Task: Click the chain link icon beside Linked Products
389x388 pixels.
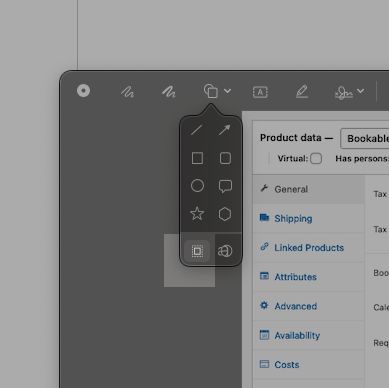Action: pos(264,247)
